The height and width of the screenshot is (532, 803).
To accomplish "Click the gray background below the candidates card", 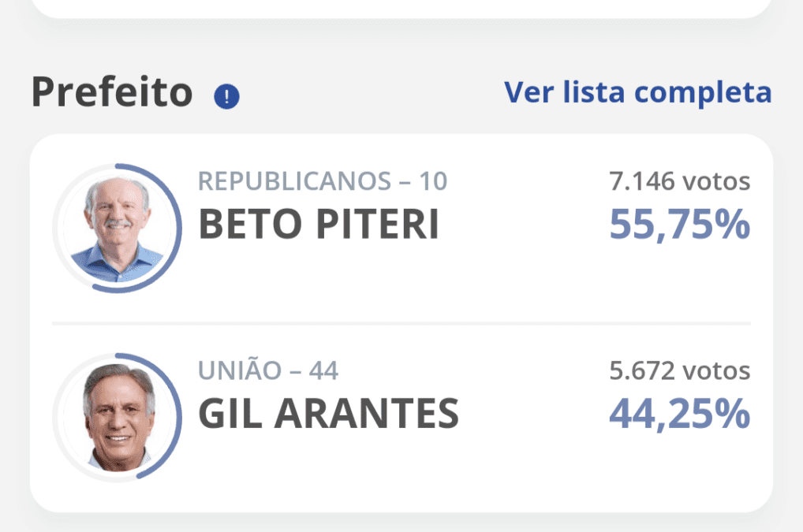I will click(x=401, y=523).
